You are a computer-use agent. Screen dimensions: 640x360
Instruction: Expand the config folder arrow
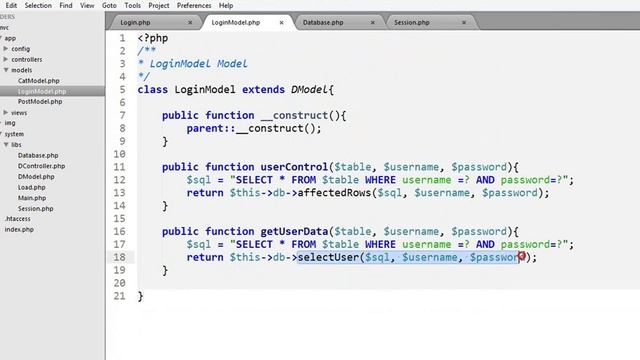[6, 49]
